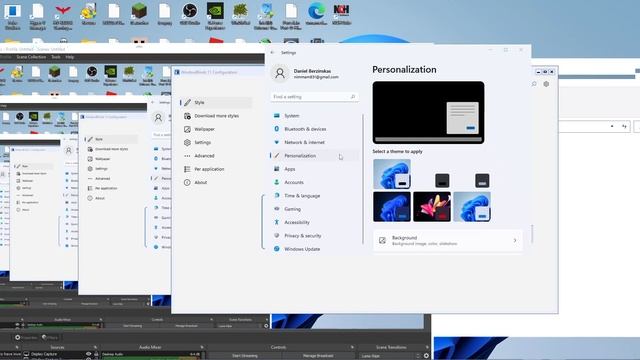Click Find a setting search field
The image size is (640, 360).
[314, 97]
